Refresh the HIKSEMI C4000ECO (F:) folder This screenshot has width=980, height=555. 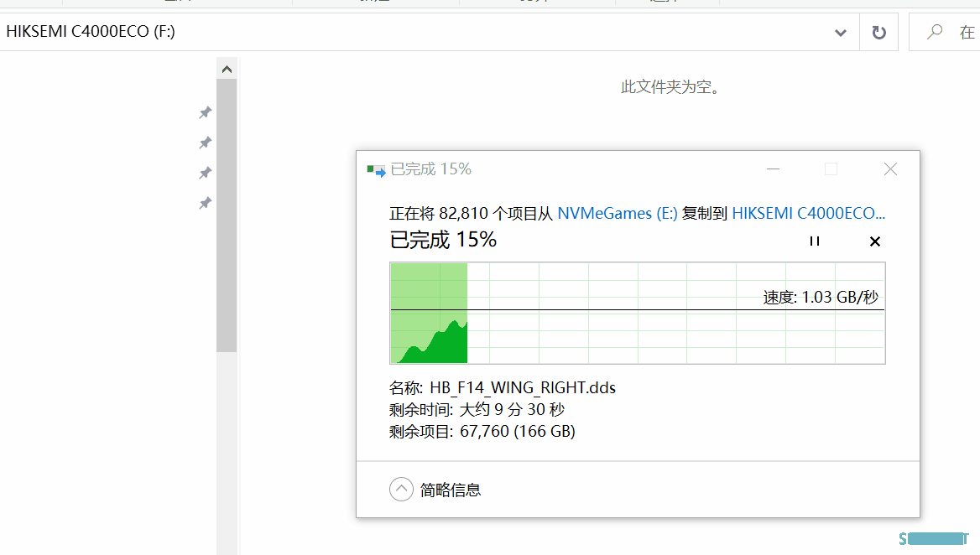[x=878, y=32]
